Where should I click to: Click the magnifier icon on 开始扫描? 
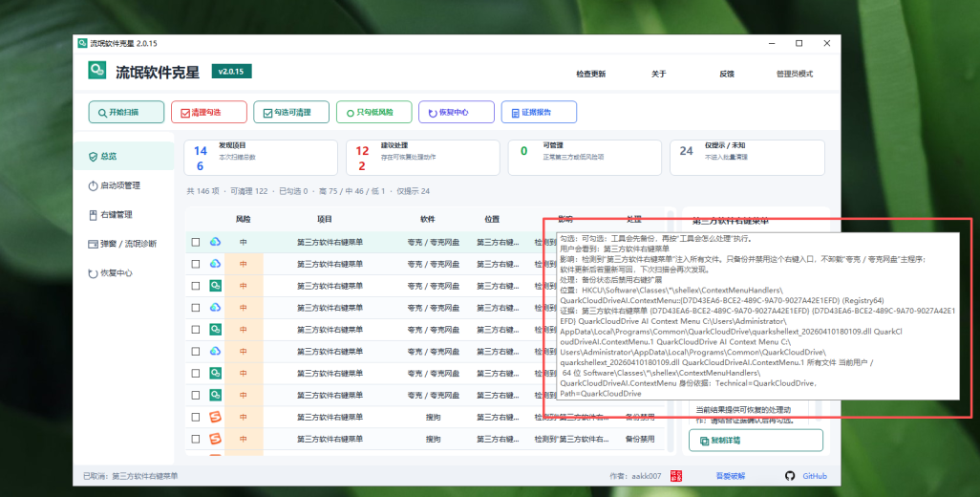coord(102,113)
